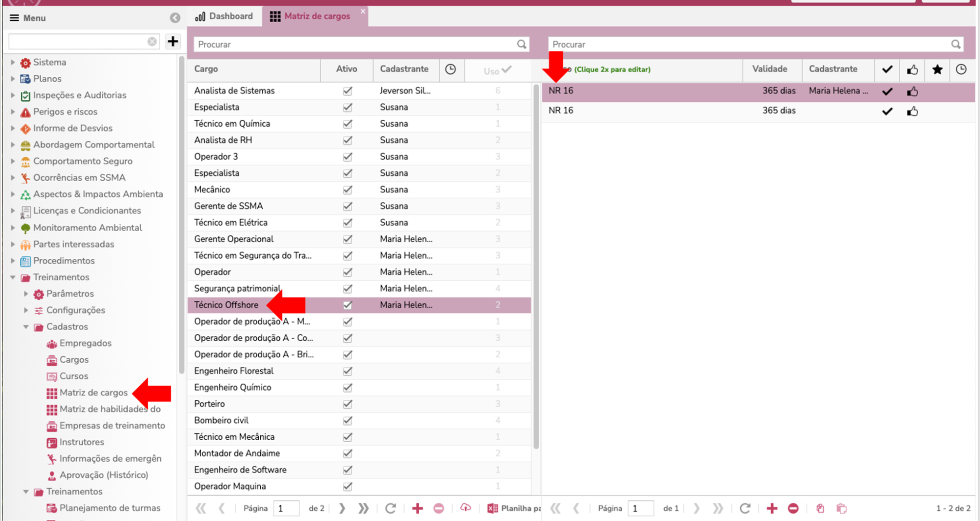Click the Planilha export button

[515, 508]
